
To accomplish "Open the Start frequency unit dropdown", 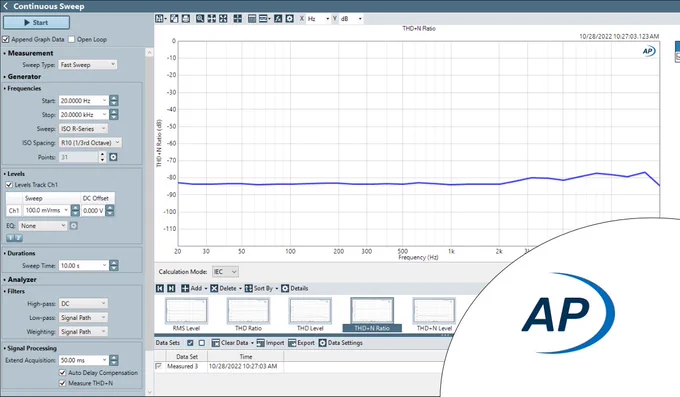I will tap(104, 101).
